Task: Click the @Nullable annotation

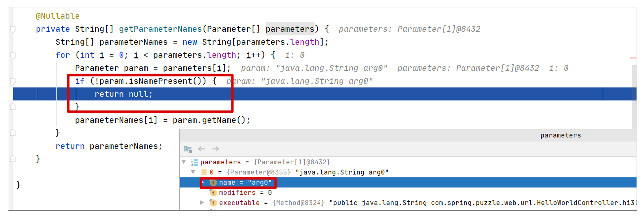Action: 58,16
